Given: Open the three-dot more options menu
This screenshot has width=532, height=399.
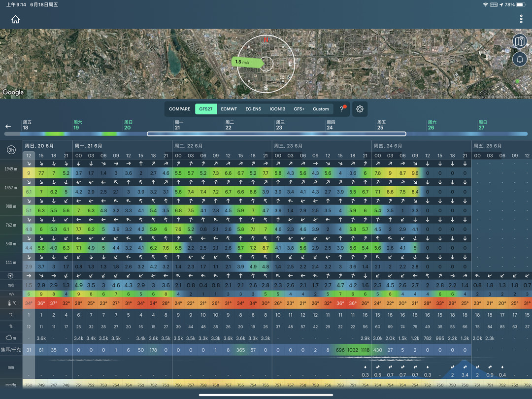Looking at the screenshot, I should click(x=521, y=20).
